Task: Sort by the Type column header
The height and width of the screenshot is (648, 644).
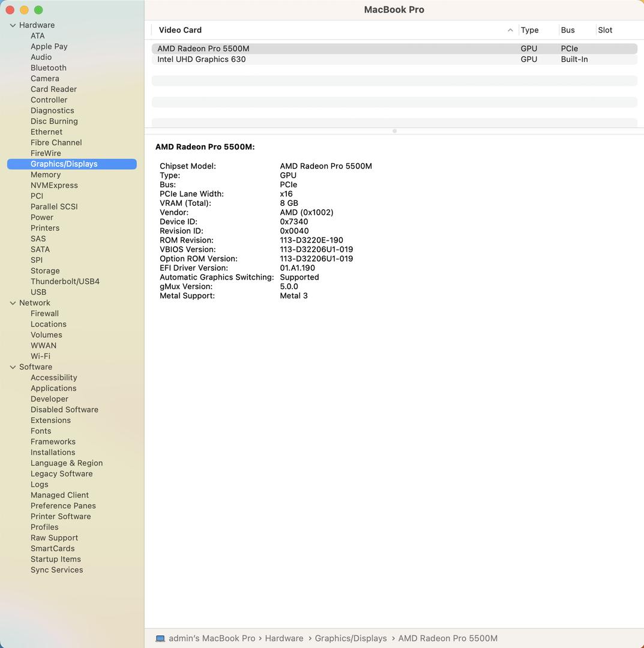Action: coord(529,30)
